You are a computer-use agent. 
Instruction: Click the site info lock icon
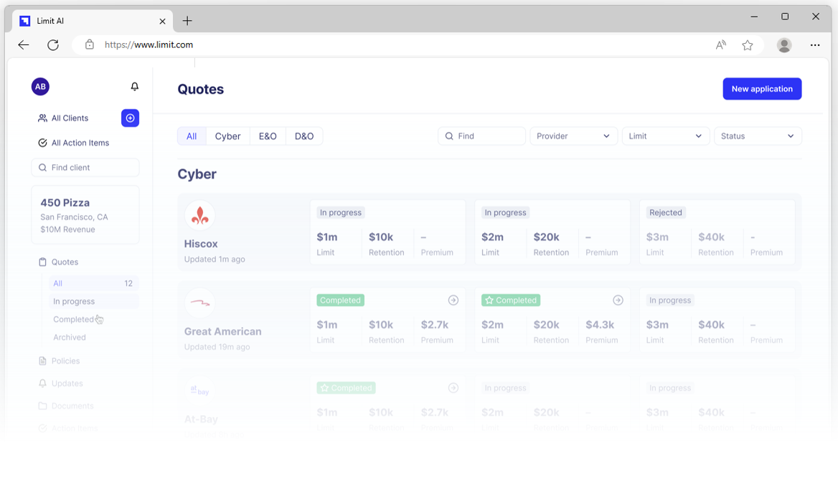(x=90, y=45)
